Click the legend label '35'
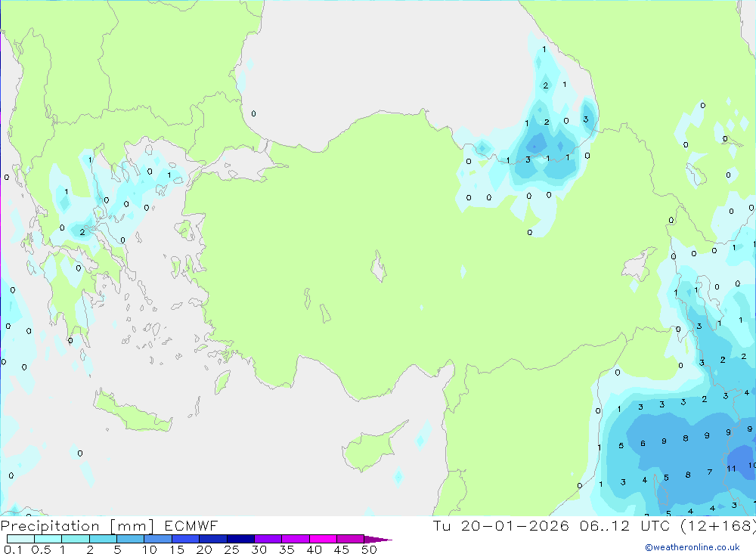 pos(287,549)
